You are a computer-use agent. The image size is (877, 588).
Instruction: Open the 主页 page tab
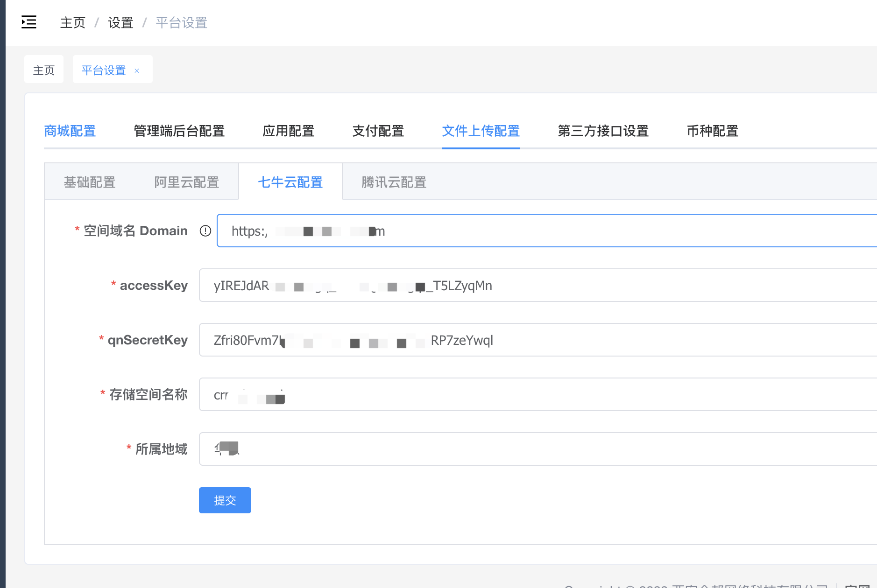click(44, 70)
